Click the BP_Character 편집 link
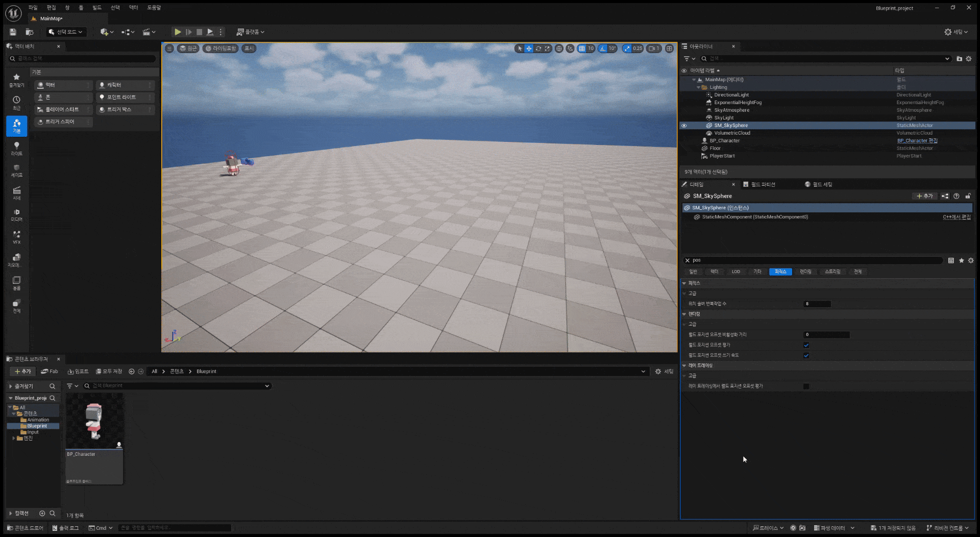Image resolution: width=980 pixels, height=537 pixels. pyautogui.click(x=917, y=141)
